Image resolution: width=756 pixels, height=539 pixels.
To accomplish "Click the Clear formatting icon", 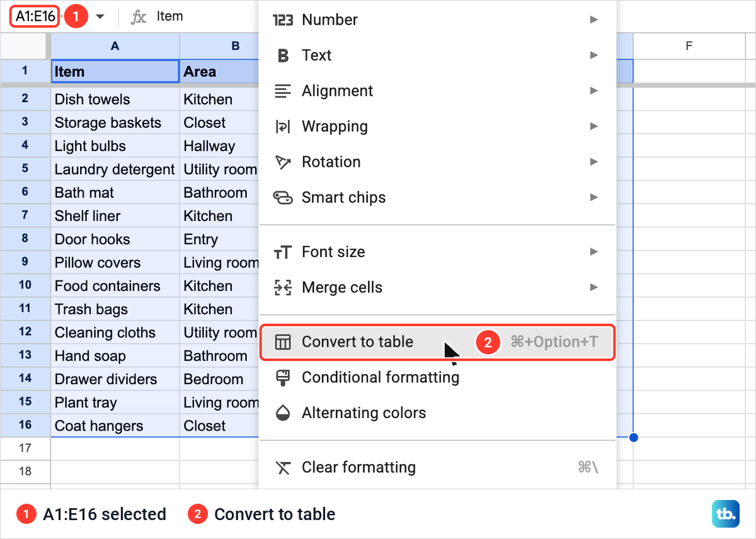I will tap(283, 467).
